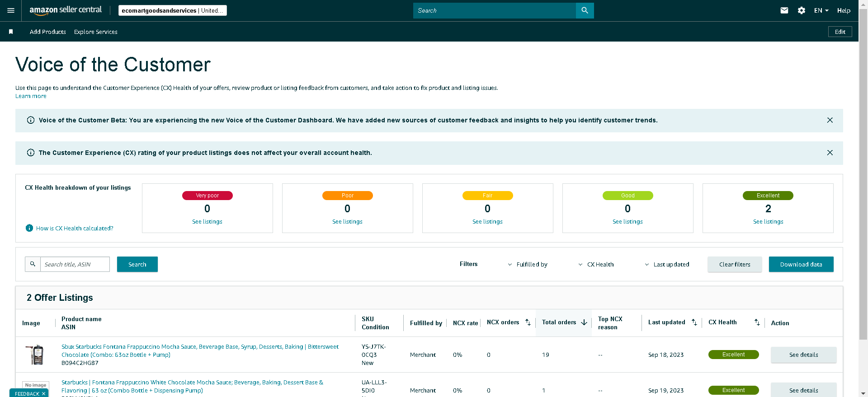Click the magnifier icon beside title search field
The image size is (868, 397).
(x=33, y=264)
